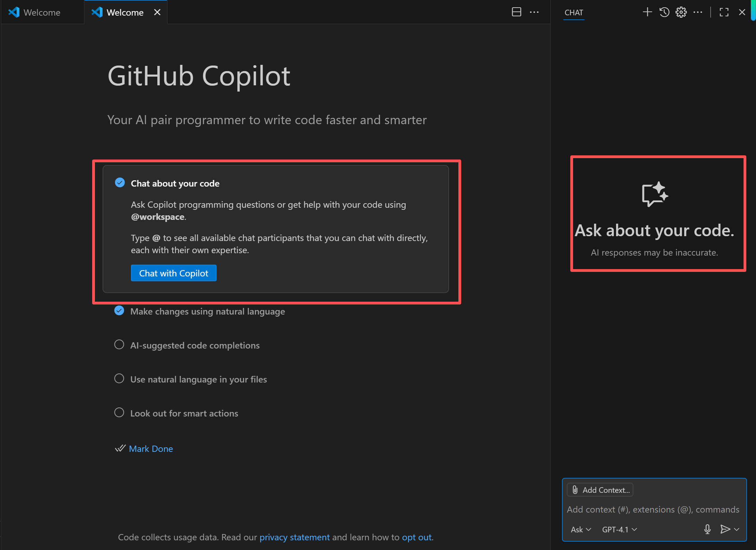Click 'Ask about your code.' heading
The height and width of the screenshot is (550, 756).
[654, 230]
